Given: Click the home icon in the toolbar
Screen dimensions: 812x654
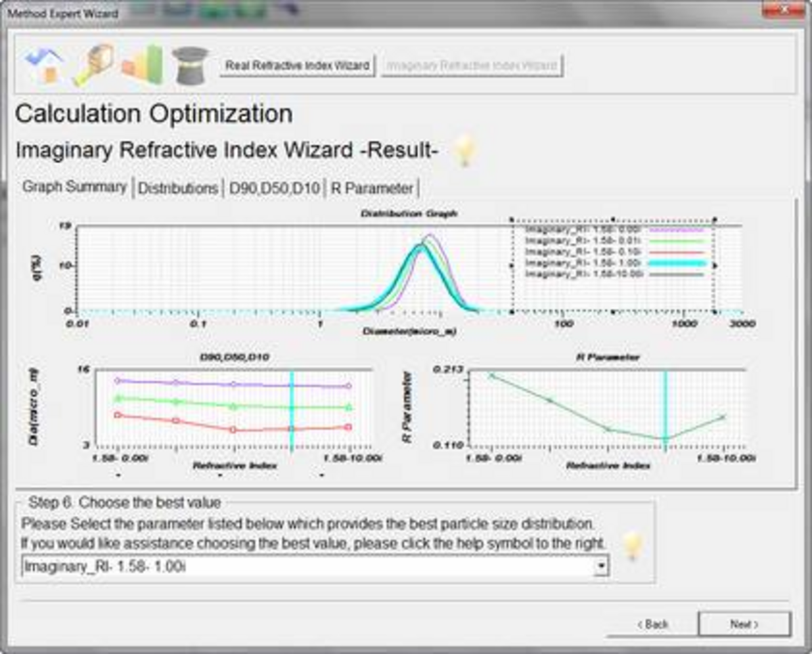Looking at the screenshot, I should point(45,66).
